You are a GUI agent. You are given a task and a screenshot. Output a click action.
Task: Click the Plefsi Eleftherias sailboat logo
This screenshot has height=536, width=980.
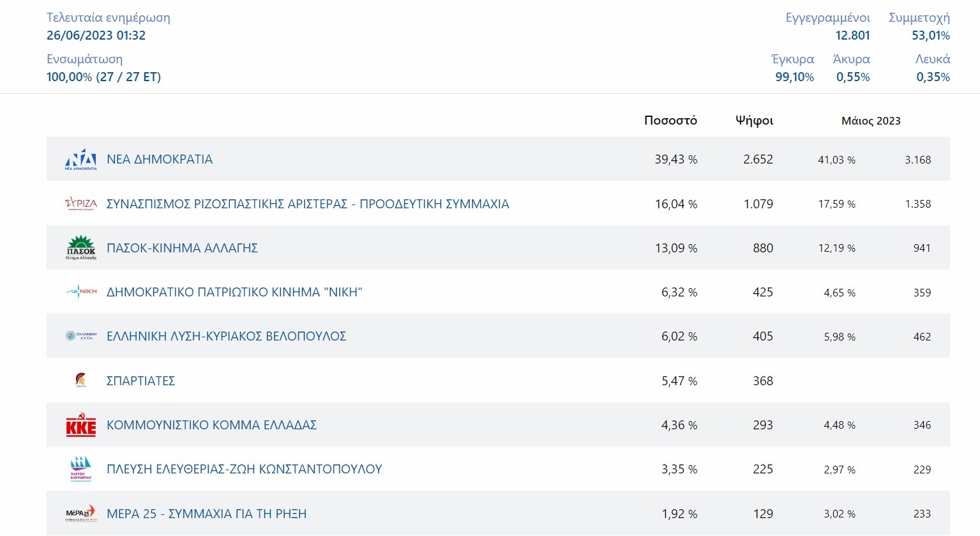click(81, 469)
